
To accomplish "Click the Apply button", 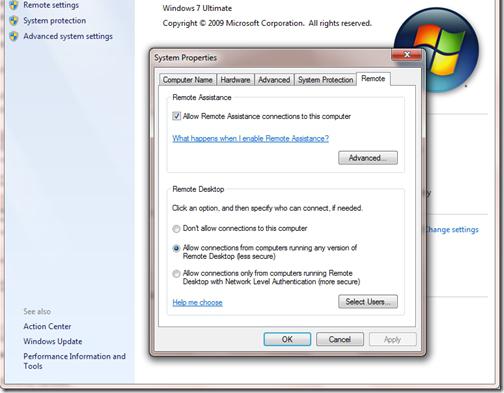I will point(393,340).
